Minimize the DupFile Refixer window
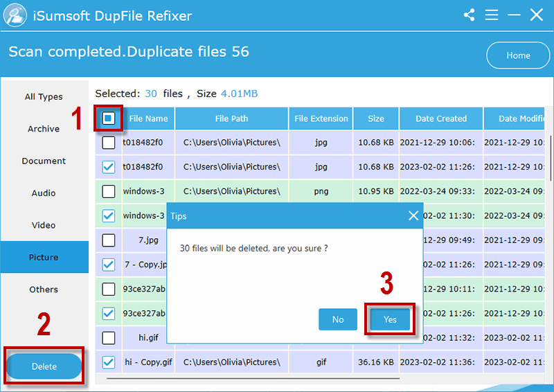Viewport: 554px width, 392px height. click(x=514, y=15)
